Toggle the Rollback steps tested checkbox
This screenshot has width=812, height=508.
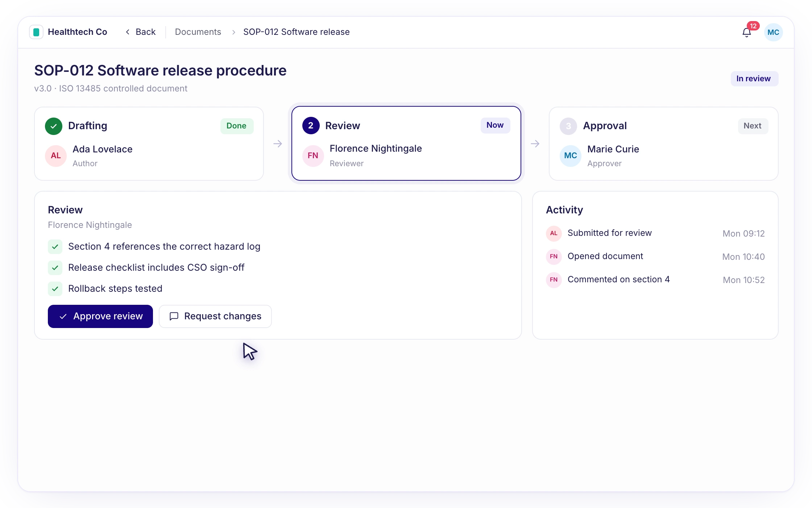point(55,289)
